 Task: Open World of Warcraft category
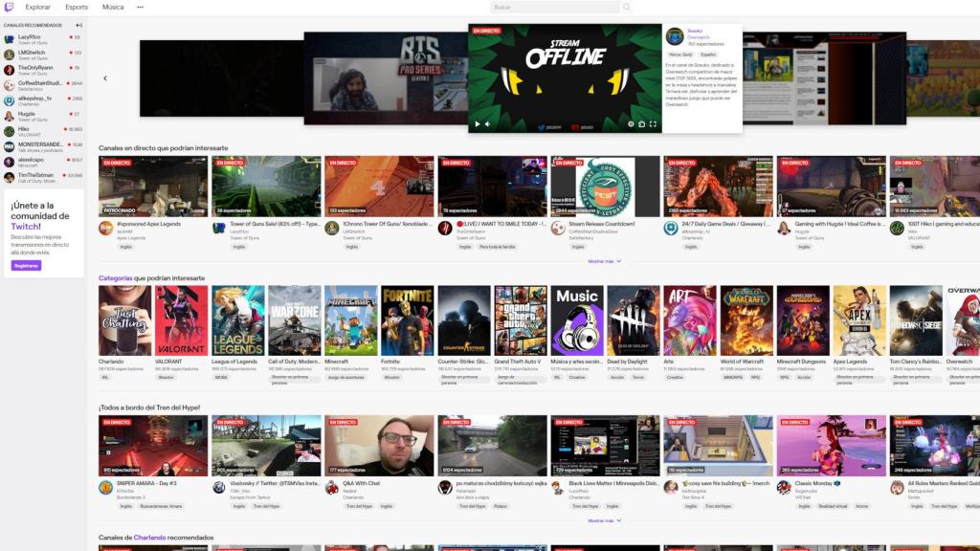746,320
